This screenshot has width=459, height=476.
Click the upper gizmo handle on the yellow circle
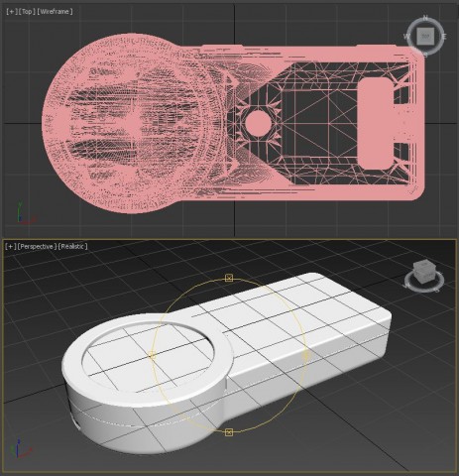pyautogui.click(x=229, y=278)
